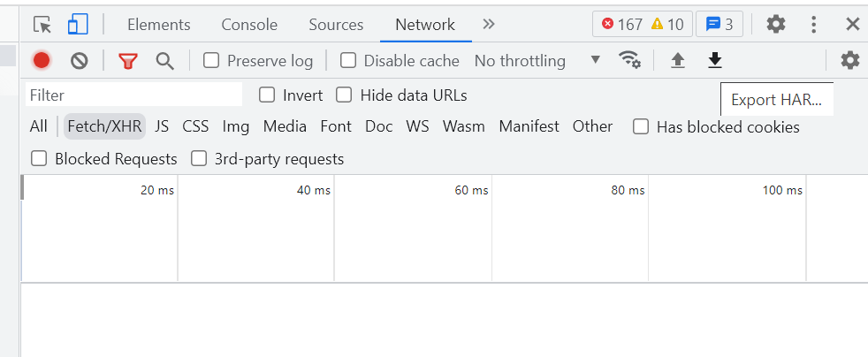The height and width of the screenshot is (357, 868).
Task: Check the Disable cache option
Action: (348, 60)
